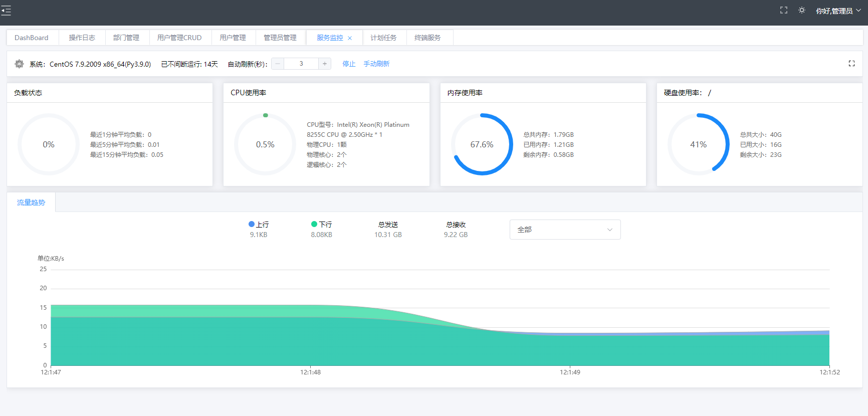Click the 0% load status gauge
The image size is (868, 416).
[x=49, y=144]
